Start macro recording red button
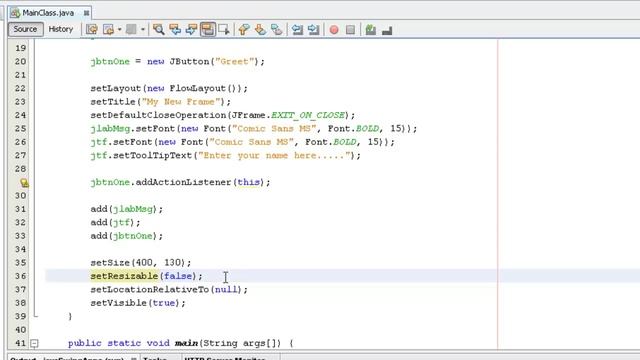The height and width of the screenshot is (360, 640). pos(334,30)
